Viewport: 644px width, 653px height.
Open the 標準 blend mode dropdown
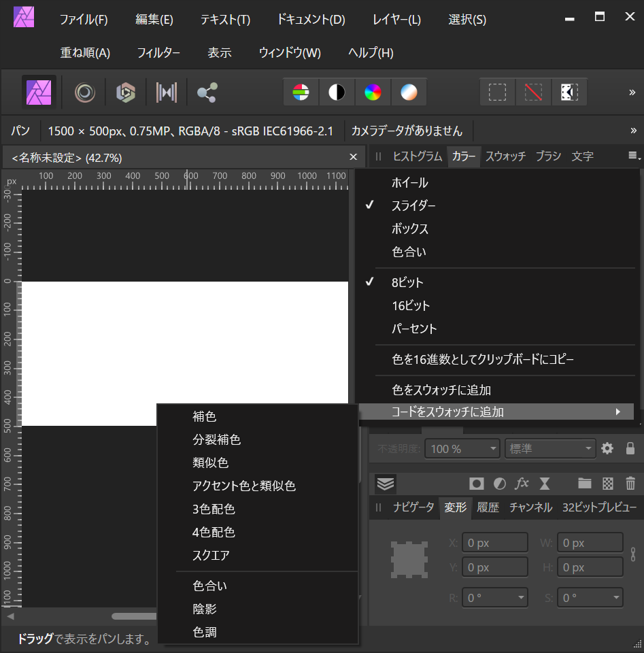550,448
